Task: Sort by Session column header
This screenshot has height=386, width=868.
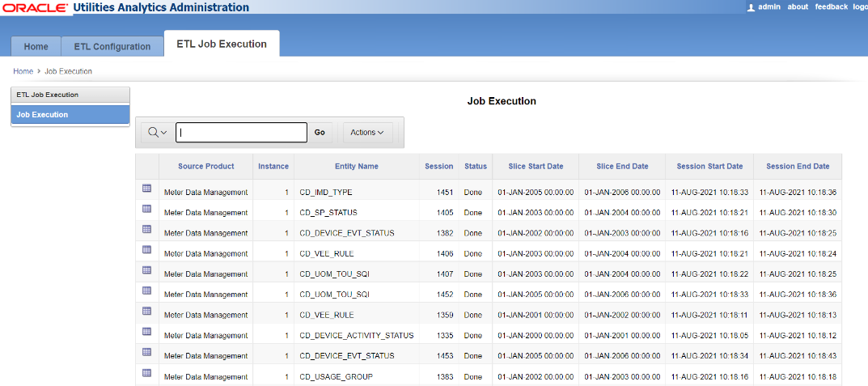Action: 439,166
